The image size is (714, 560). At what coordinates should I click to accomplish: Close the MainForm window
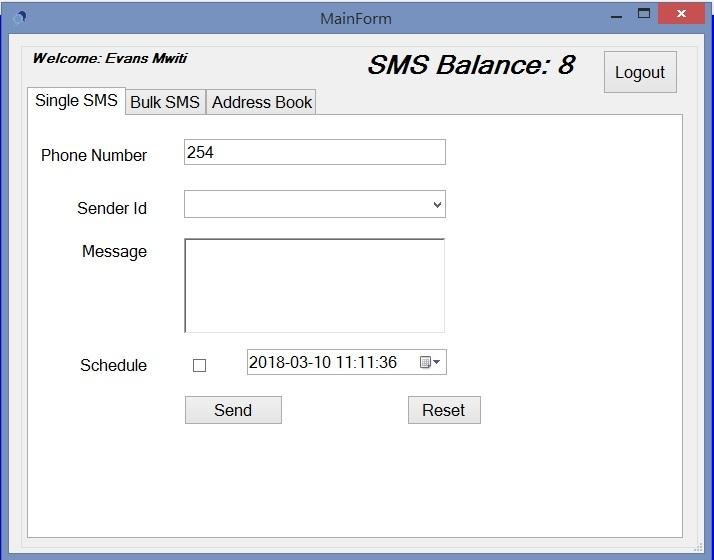tap(681, 14)
